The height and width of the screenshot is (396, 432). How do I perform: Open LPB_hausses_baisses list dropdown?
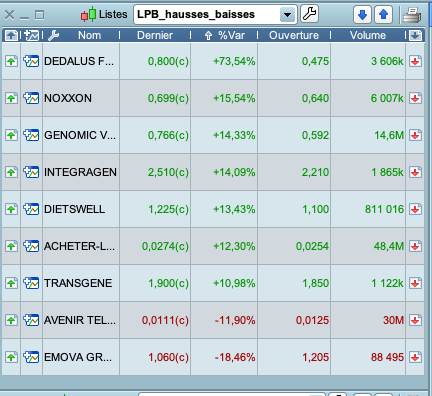(x=287, y=15)
